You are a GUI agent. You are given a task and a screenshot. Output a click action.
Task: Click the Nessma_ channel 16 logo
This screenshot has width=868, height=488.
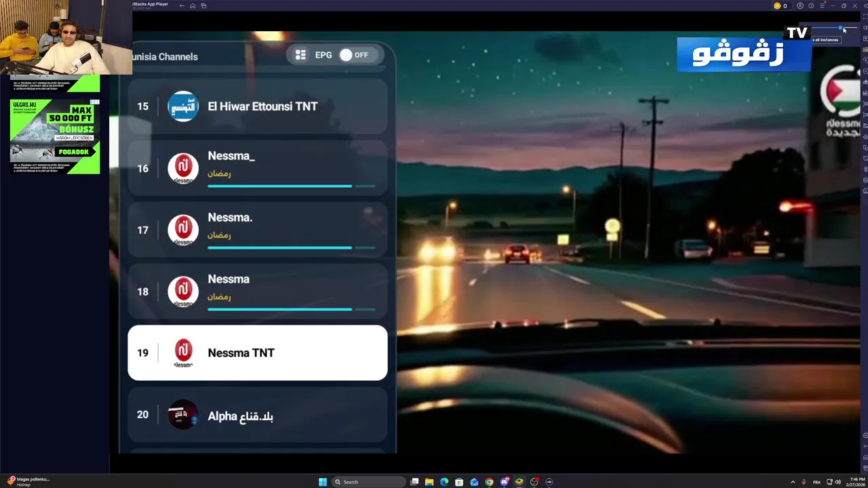tap(183, 168)
